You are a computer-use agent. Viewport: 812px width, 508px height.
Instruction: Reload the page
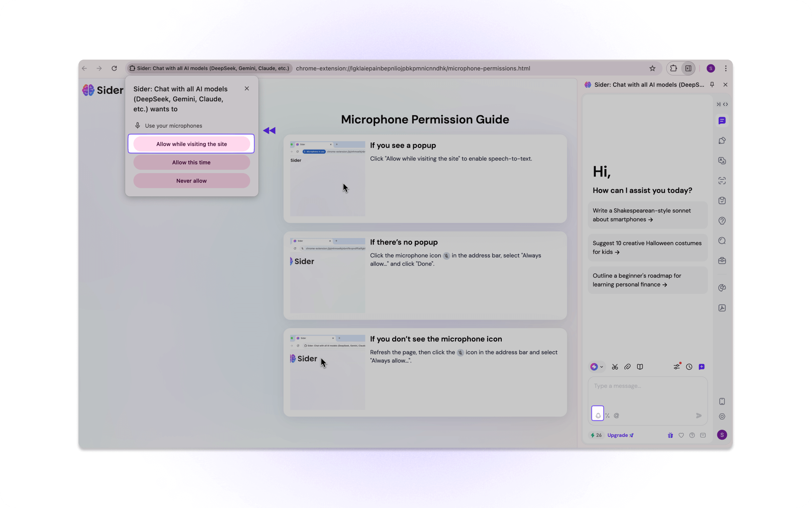(x=114, y=68)
